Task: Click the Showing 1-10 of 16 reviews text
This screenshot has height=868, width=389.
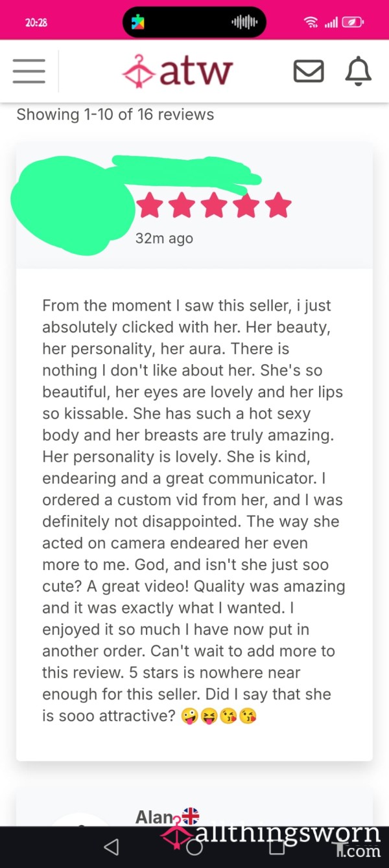Action: coord(115,115)
